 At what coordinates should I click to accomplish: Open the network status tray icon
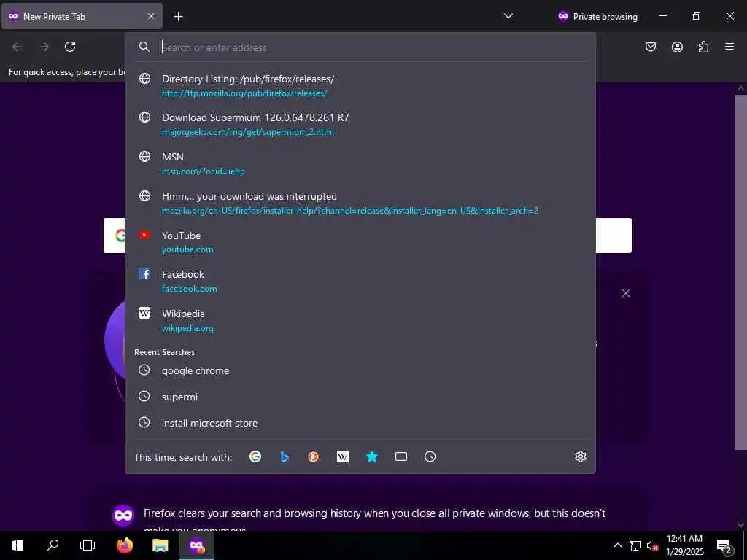point(635,545)
